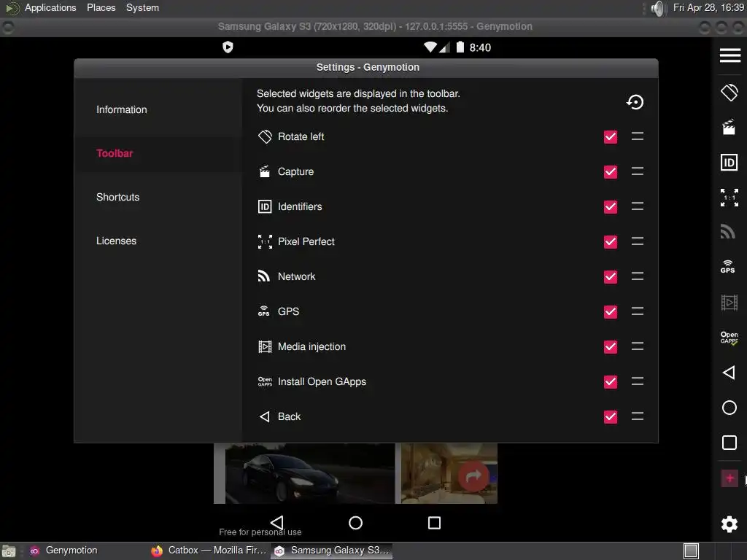Click the show desktop icon in bottom panel
Viewport: 747px width, 560px height.
pyautogui.click(x=9, y=551)
